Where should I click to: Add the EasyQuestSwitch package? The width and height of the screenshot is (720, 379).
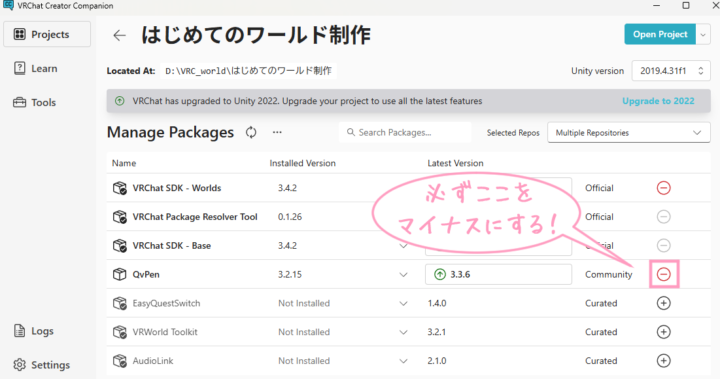tap(664, 303)
